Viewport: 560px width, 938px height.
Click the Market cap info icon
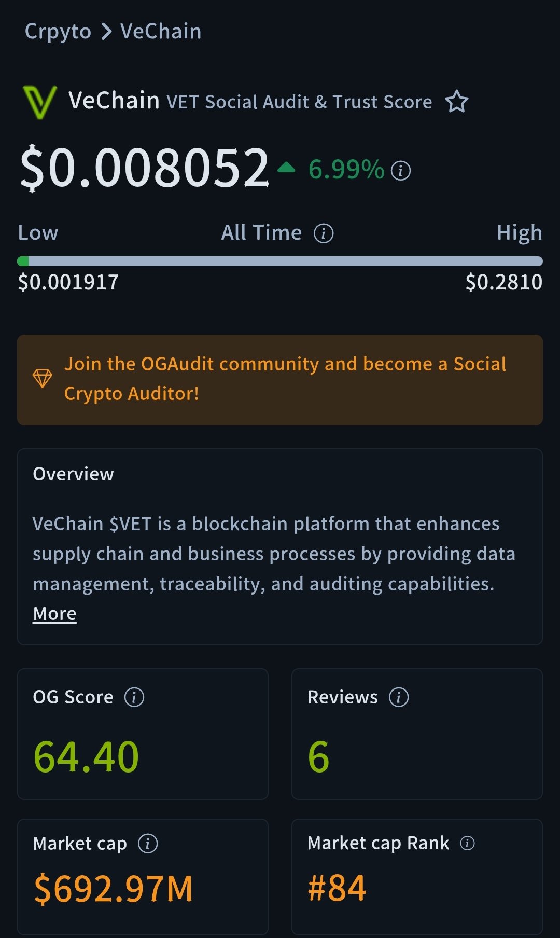148,844
